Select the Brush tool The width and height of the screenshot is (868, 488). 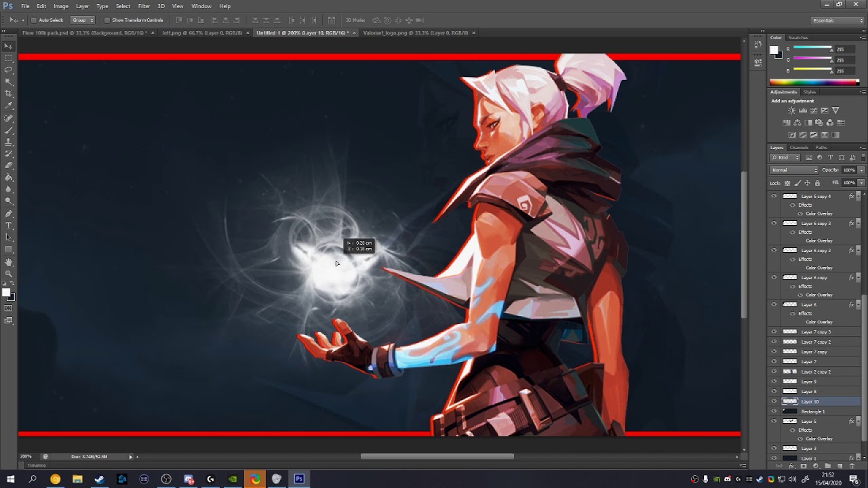(x=9, y=131)
